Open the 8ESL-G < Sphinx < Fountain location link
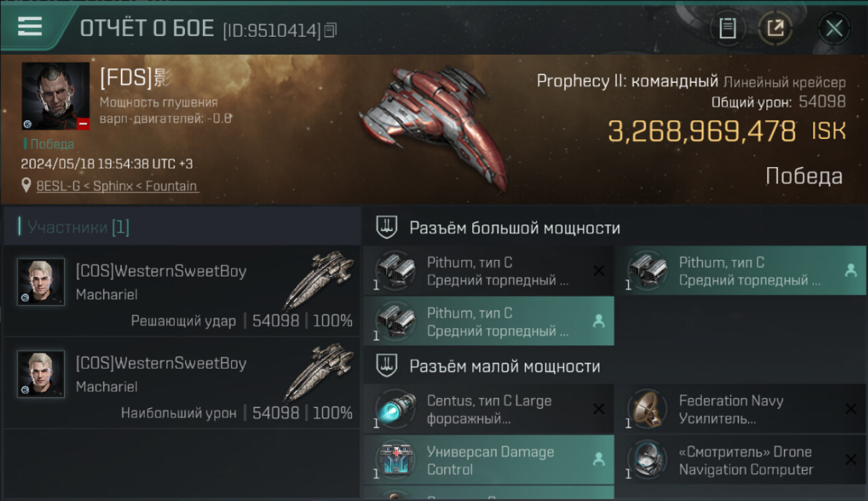This screenshot has width=868, height=501. click(x=117, y=186)
